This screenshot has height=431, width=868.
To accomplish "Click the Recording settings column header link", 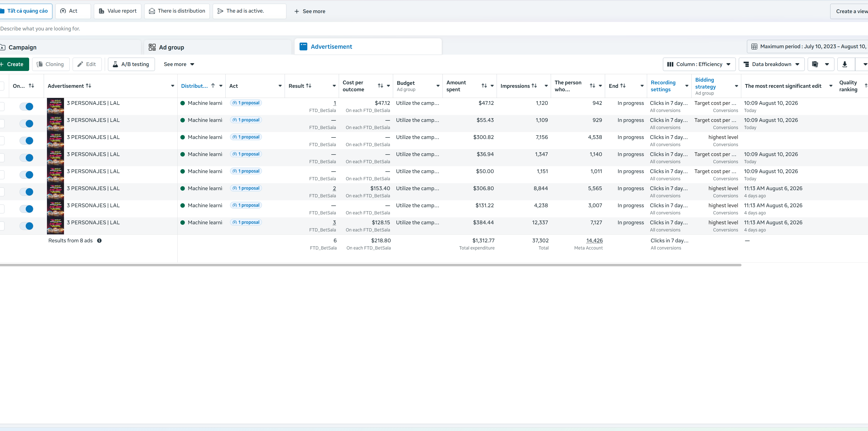I will click(663, 86).
